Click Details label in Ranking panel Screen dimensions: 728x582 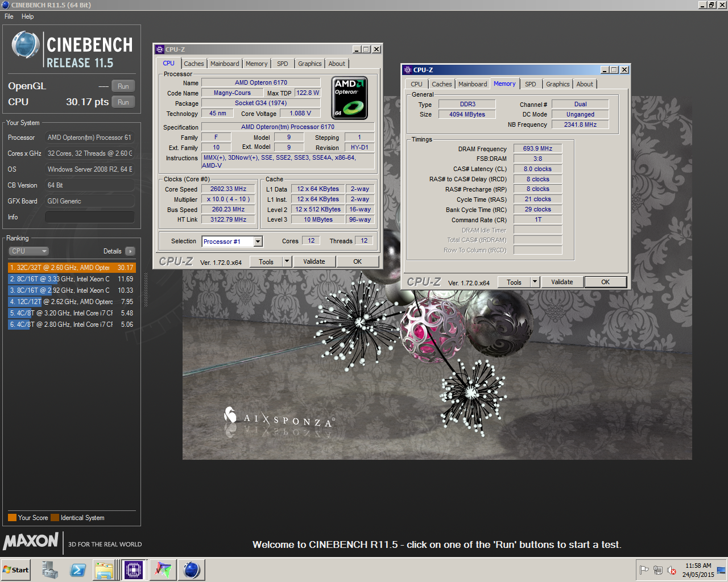[112, 251]
